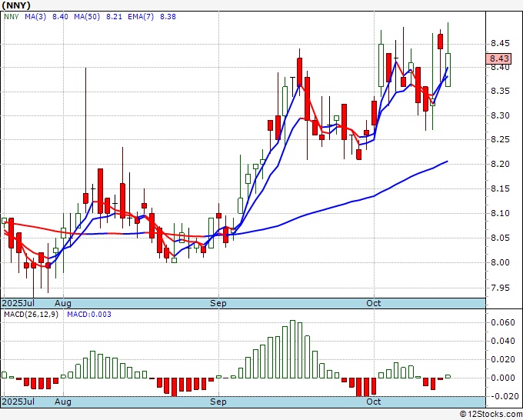The width and height of the screenshot is (523, 420).
Task: Click the tallest green MACD histogram bar
Action: point(292,349)
